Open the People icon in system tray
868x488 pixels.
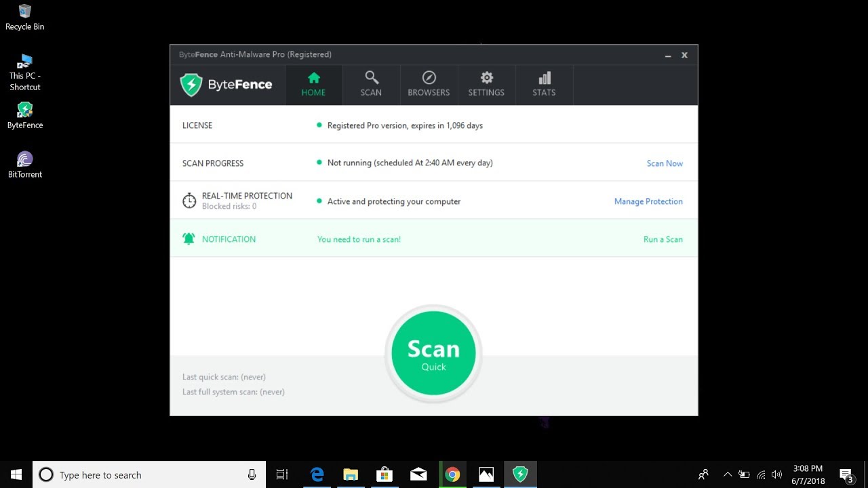pyautogui.click(x=703, y=475)
